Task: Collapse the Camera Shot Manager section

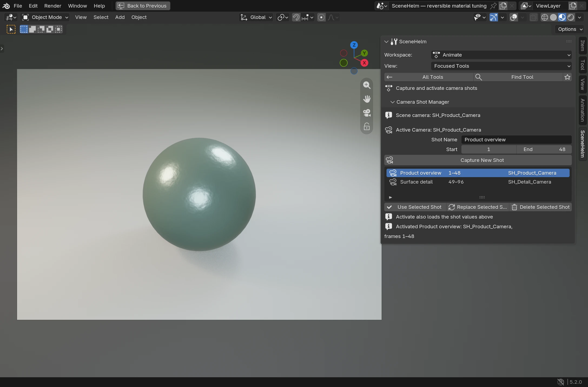Action: pos(392,102)
